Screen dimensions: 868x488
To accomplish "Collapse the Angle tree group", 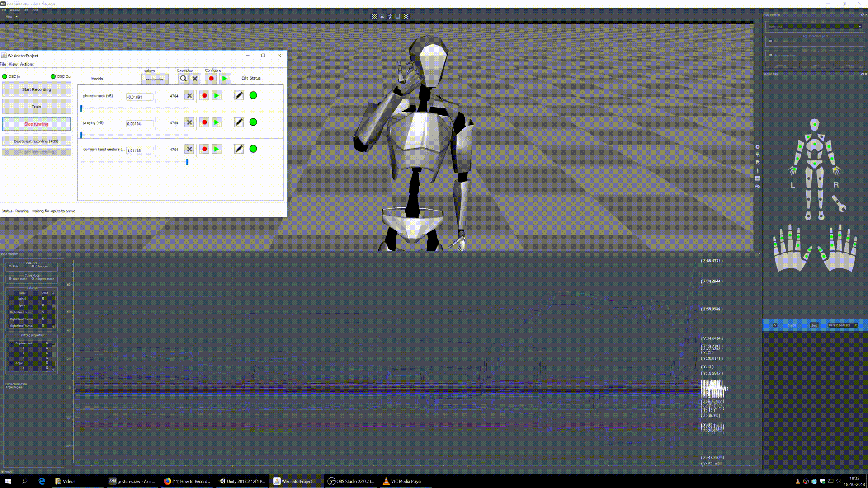I will click(11, 363).
